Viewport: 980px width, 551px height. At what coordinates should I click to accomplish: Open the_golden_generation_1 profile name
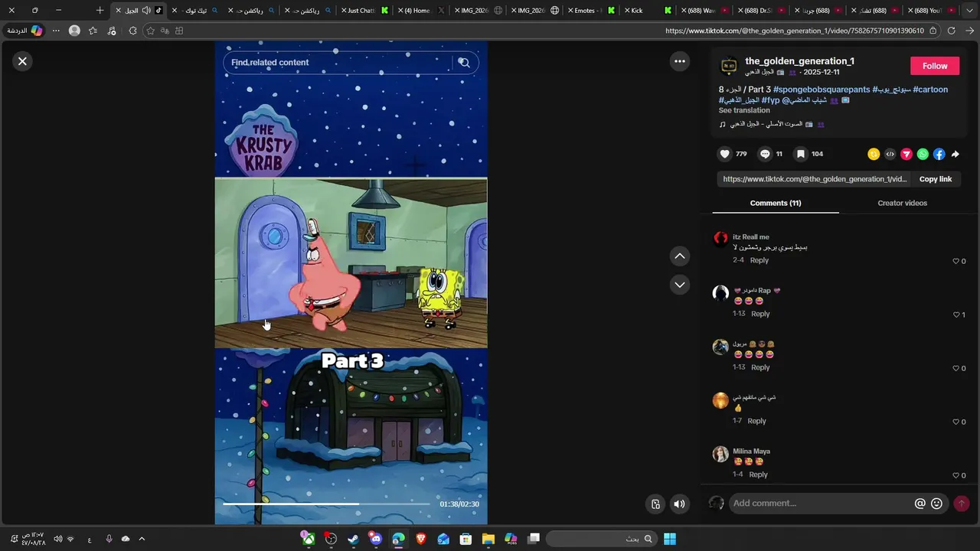click(x=799, y=61)
